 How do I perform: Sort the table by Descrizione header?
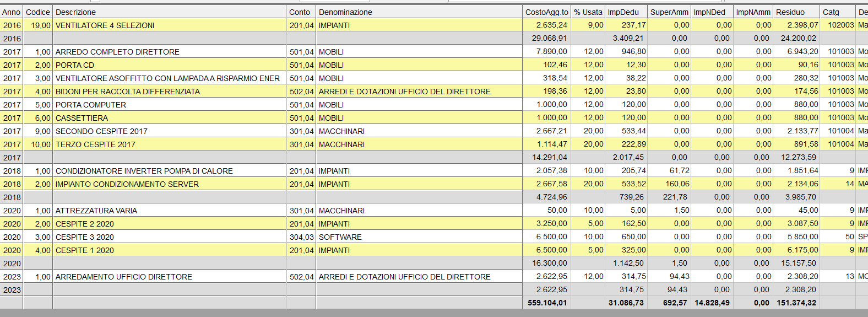(75, 12)
